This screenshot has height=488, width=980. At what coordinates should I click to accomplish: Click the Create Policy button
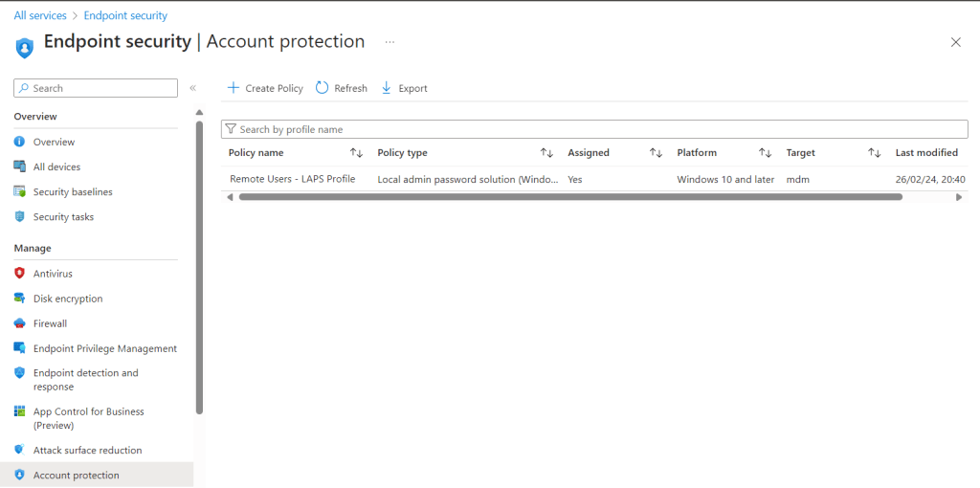coord(265,88)
